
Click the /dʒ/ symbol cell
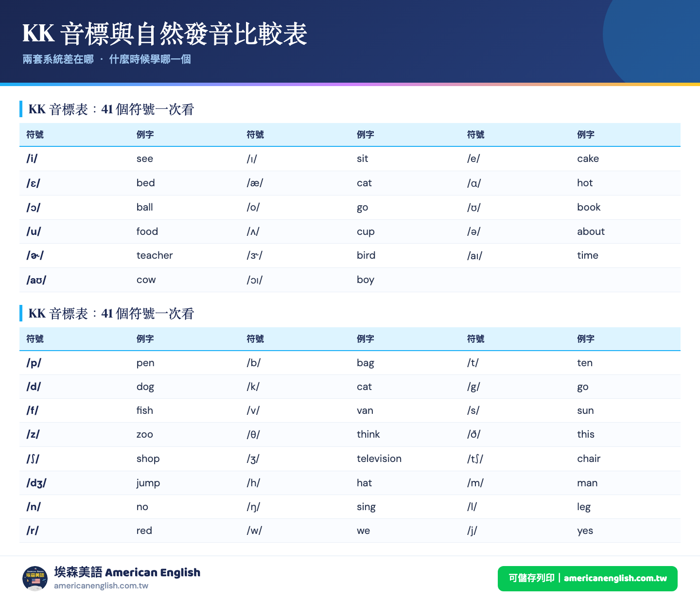36,483
